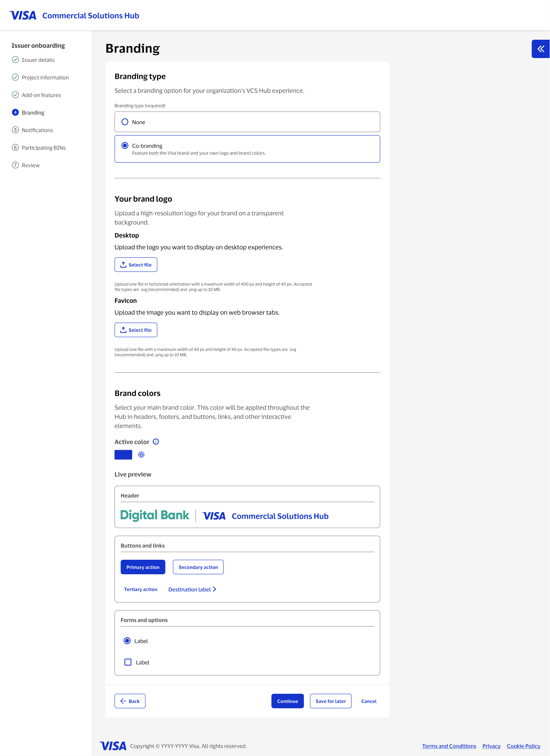550x756 pixels.
Task: Go to Issuer details step
Action: [38, 60]
